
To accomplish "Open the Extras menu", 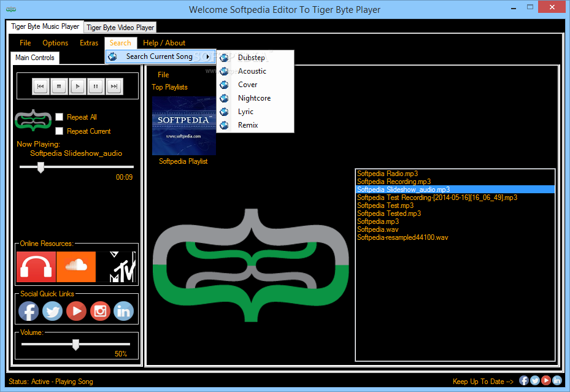I will click(x=89, y=43).
